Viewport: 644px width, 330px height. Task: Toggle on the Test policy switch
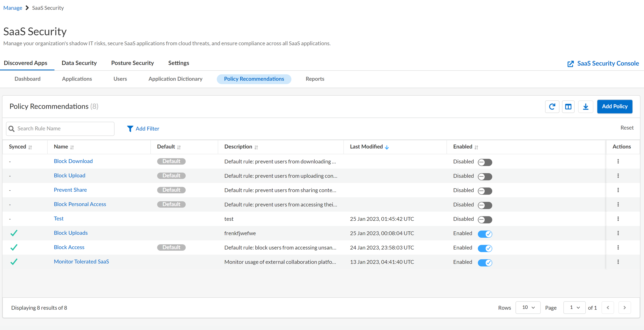pos(485,220)
